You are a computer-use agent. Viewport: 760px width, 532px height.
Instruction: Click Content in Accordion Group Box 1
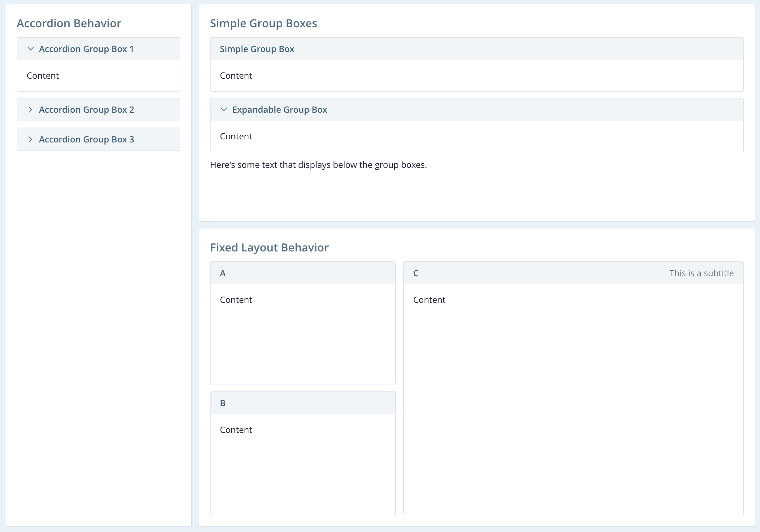(43, 76)
